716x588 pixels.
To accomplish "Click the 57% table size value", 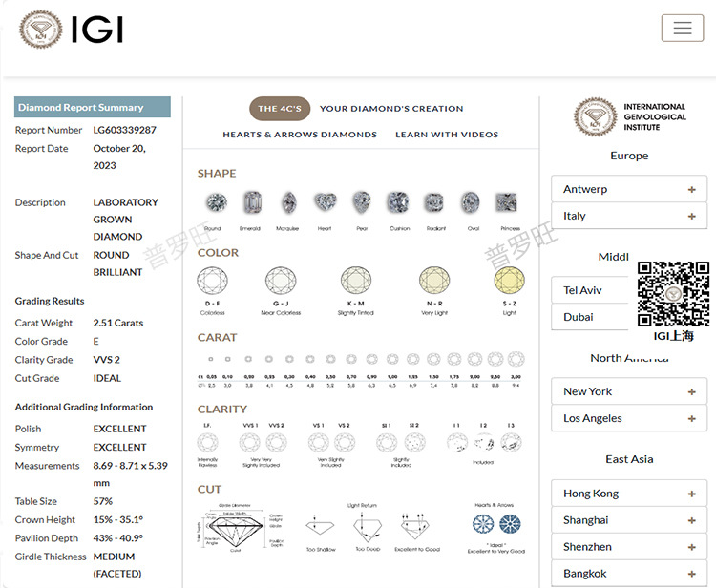I will coord(103,501).
